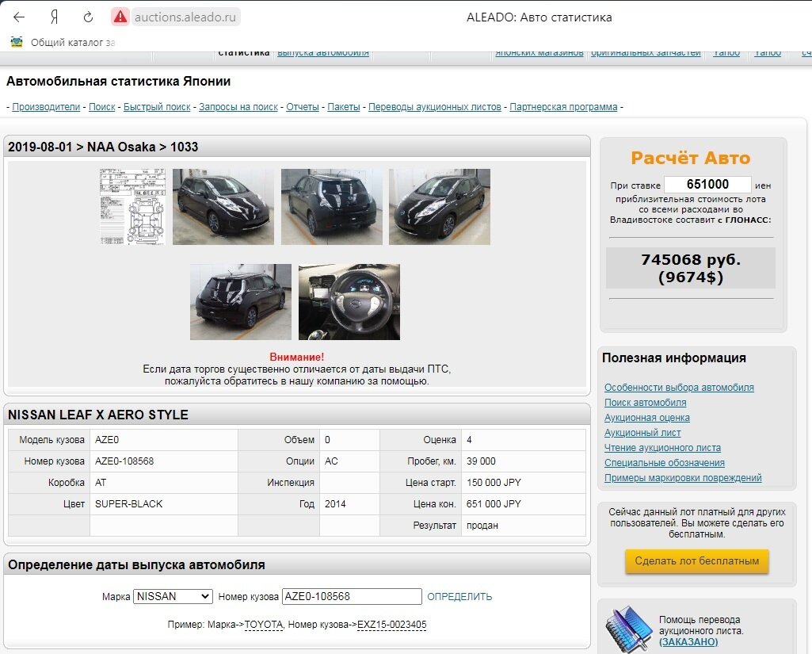
Task: Open the Пакеты link
Action: click(343, 107)
